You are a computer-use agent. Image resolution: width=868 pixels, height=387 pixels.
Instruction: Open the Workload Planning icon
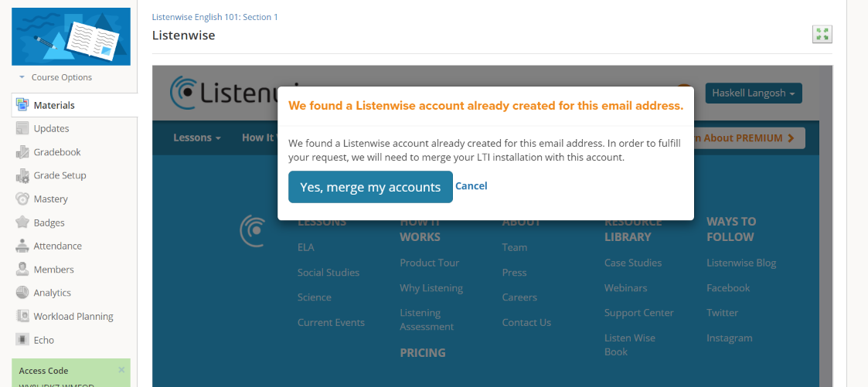point(22,316)
